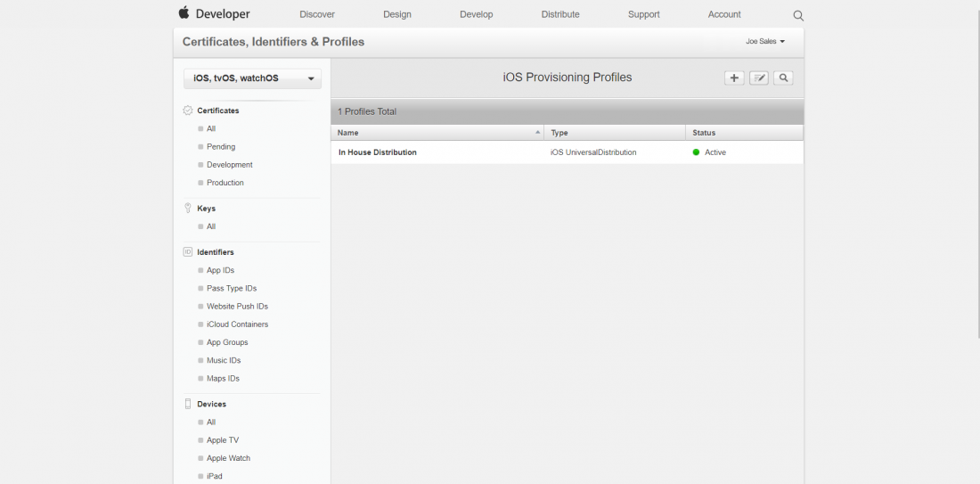Click the 1 Profiles Total bar
The width and height of the screenshot is (980, 484).
pyautogui.click(x=567, y=112)
